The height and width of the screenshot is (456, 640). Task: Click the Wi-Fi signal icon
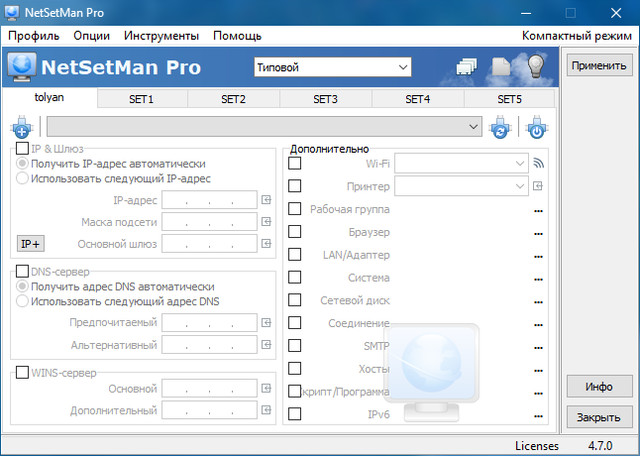point(538,163)
